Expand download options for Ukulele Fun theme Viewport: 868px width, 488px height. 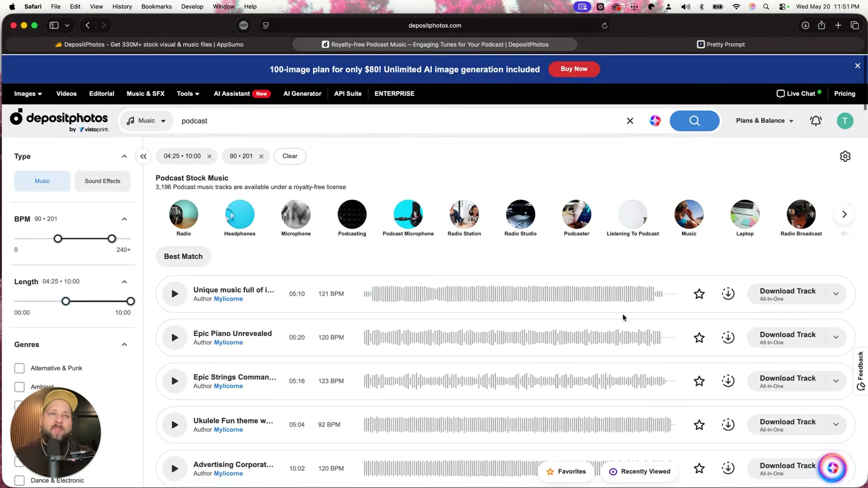[836, 425]
